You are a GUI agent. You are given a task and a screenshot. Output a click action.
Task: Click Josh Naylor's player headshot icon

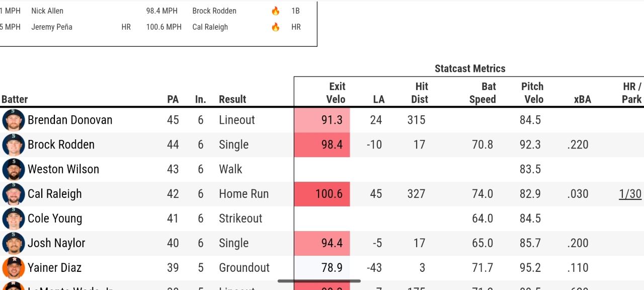[14, 243]
